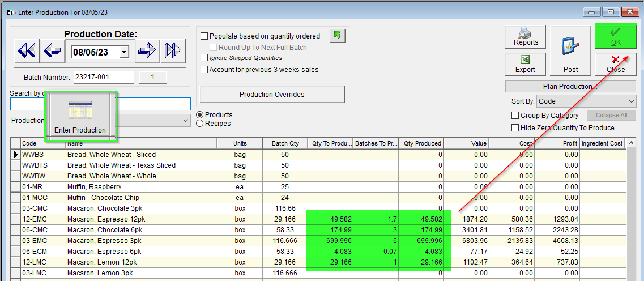Click the cost cell 580.36

512,219
